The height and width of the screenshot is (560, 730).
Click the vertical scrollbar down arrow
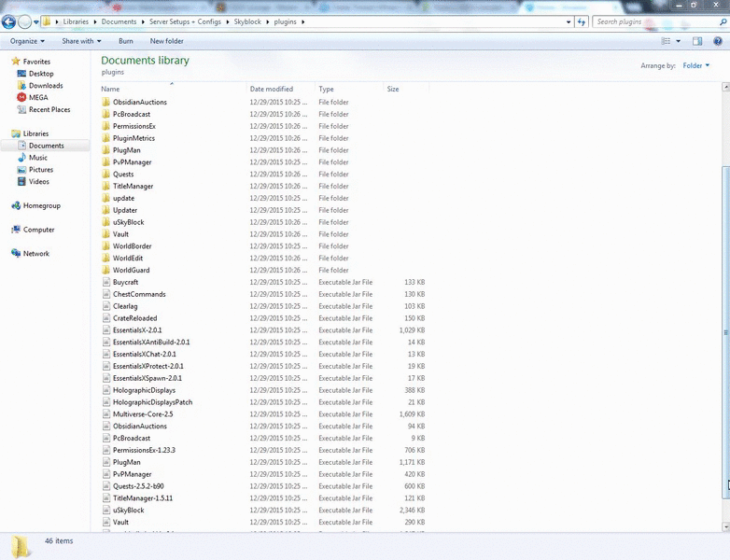point(725,526)
